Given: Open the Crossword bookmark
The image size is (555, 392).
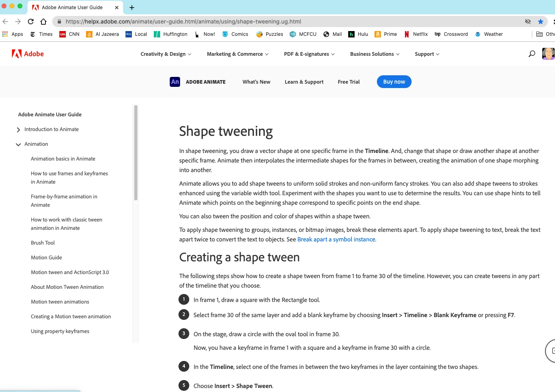Looking at the screenshot, I should click(x=451, y=34).
